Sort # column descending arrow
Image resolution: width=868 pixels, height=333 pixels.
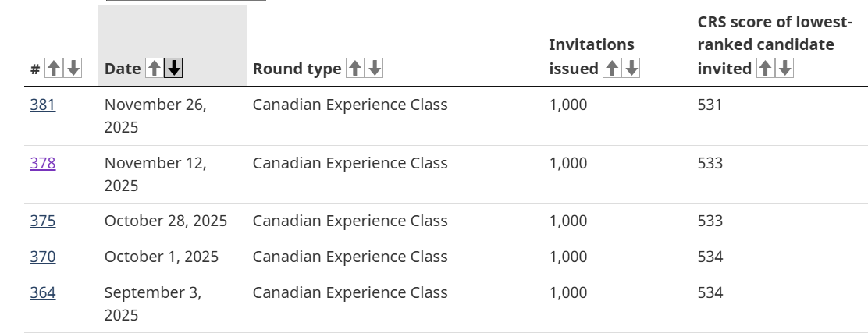[73, 69]
